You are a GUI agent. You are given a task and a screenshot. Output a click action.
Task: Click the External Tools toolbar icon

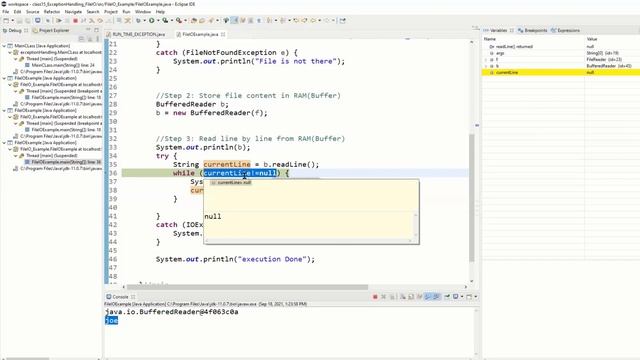click(179, 20)
